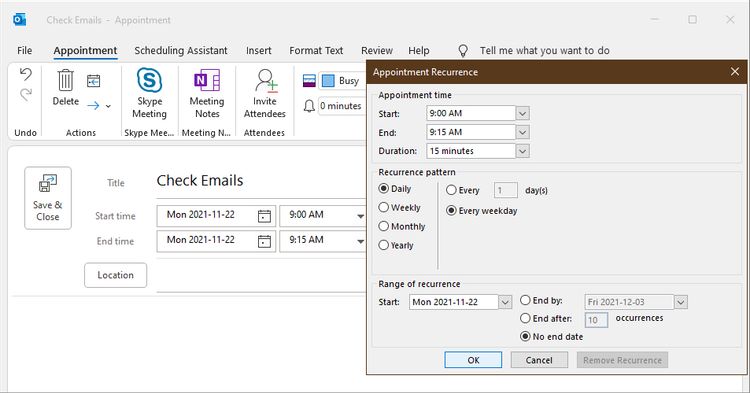Choose the Monthly recurrence option
750x393 pixels.
pos(384,226)
